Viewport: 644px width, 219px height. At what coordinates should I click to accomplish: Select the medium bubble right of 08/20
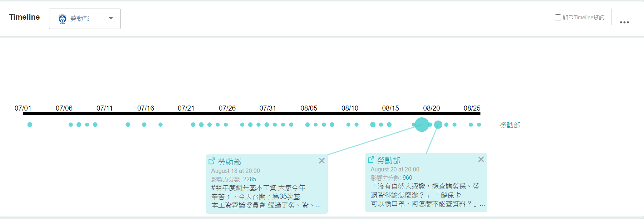point(438,125)
